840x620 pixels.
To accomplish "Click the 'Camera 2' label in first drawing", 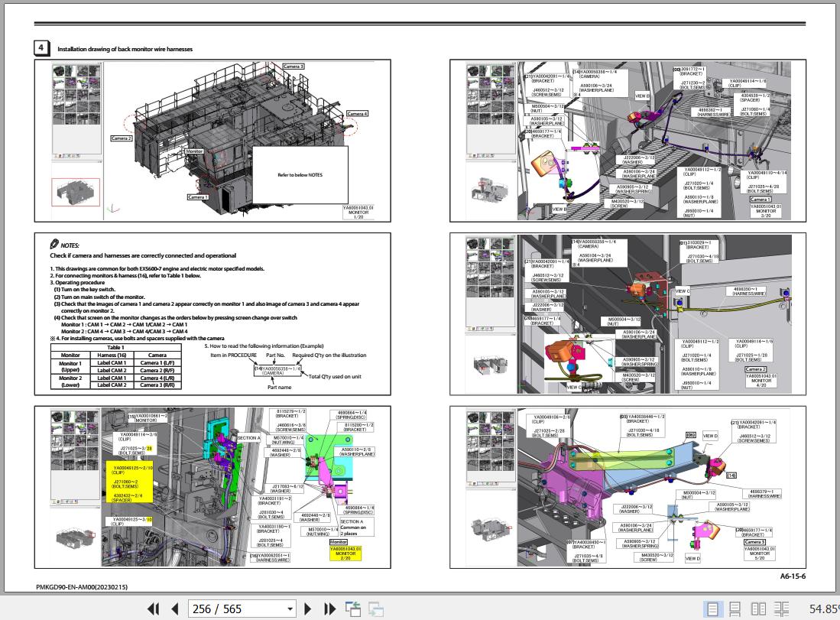I will pos(121,138).
